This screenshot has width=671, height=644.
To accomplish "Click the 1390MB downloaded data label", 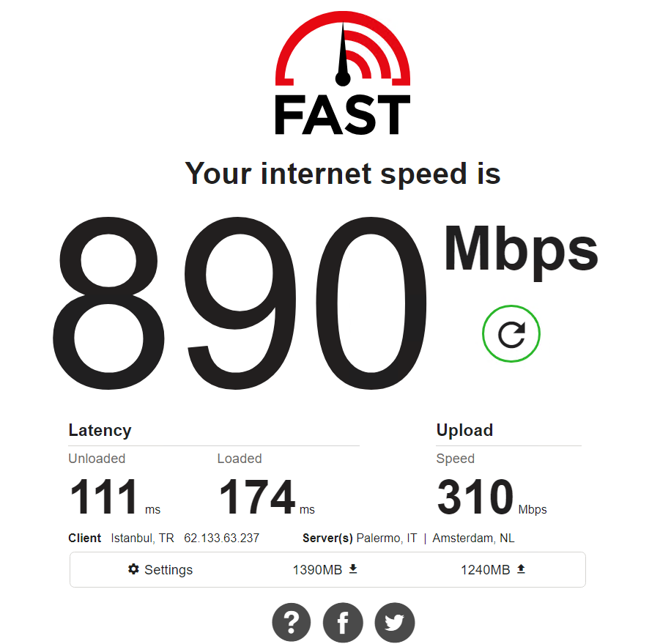I will [317, 569].
